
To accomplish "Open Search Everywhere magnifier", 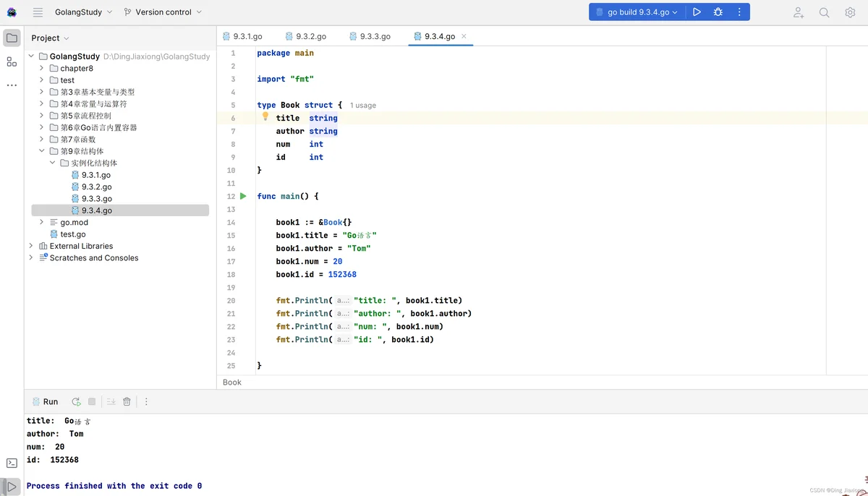I will (824, 12).
